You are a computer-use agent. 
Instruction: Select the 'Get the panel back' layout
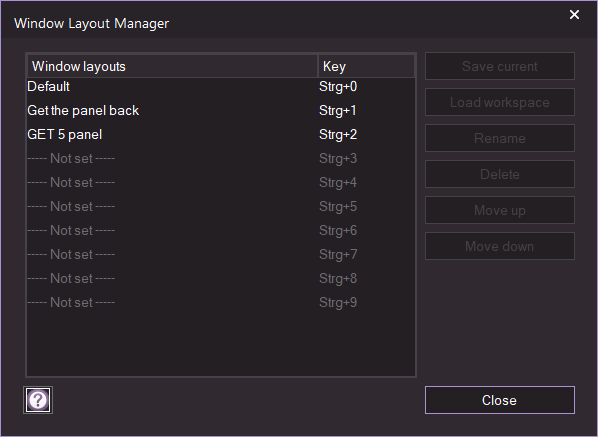click(221, 111)
